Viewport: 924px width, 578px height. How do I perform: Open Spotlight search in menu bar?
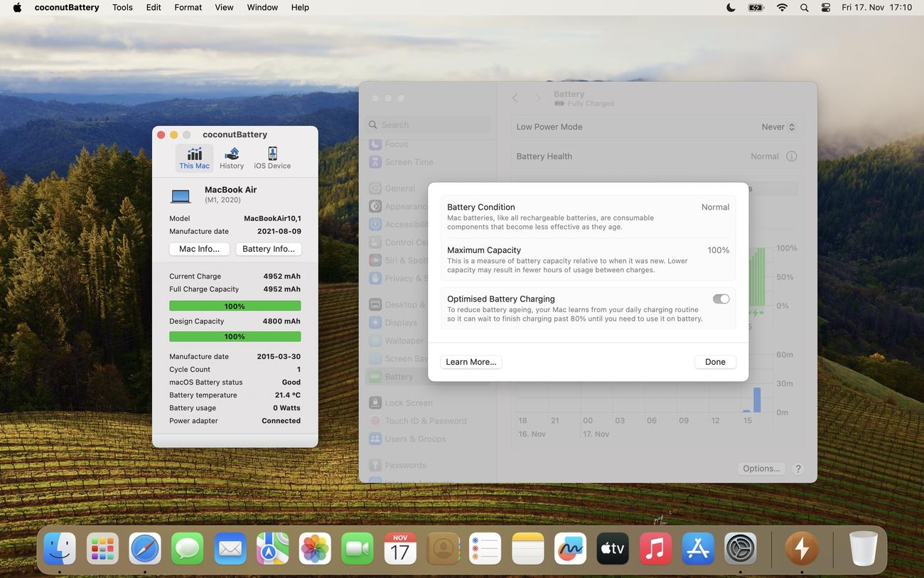click(804, 7)
